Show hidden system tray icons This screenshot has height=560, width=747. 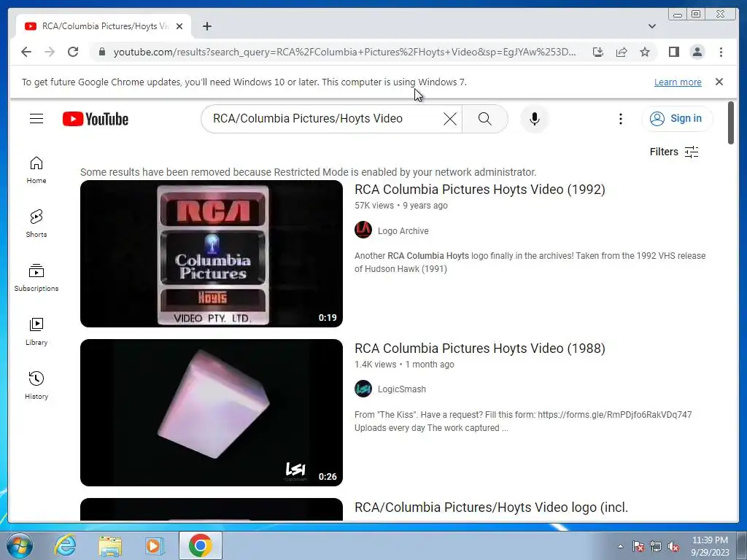(620, 546)
